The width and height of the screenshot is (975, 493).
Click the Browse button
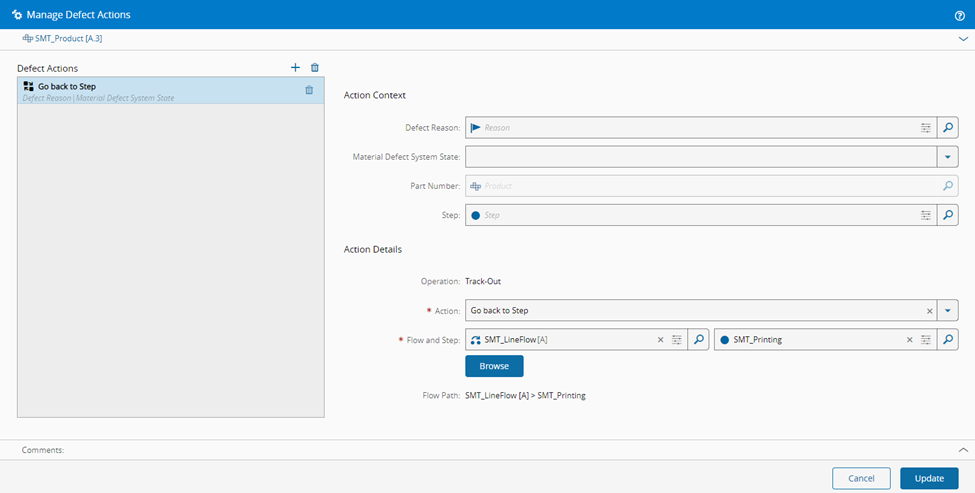(494, 366)
